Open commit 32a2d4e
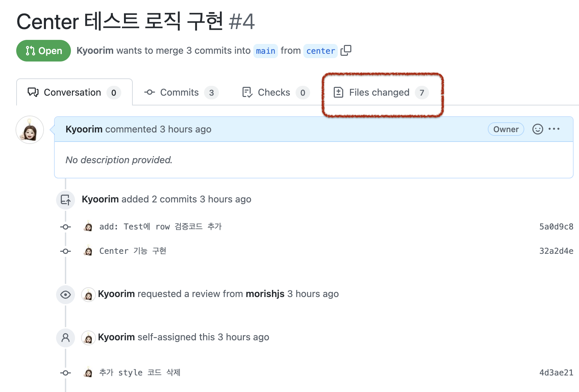579x392 pixels. click(x=556, y=251)
